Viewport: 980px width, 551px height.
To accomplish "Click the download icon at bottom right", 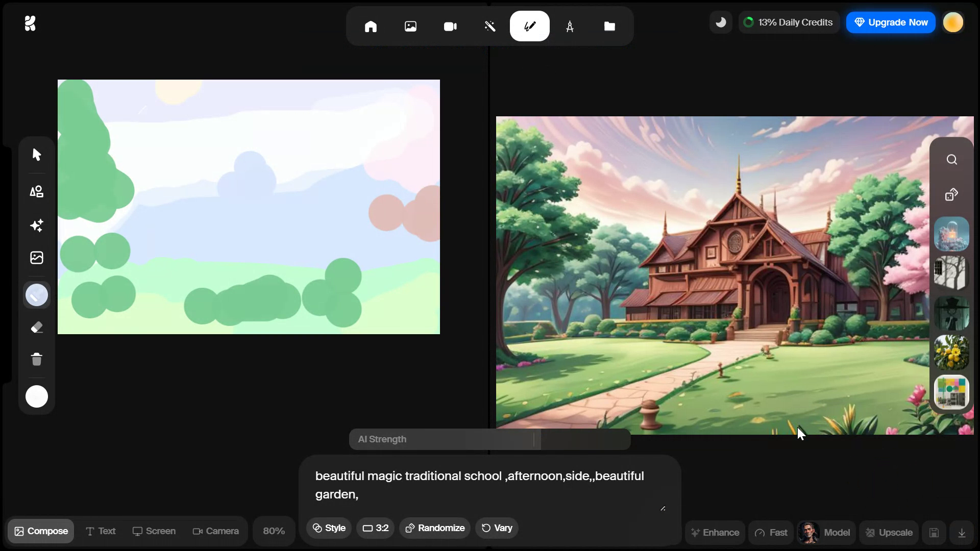I will pyautogui.click(x=962, y=533).
